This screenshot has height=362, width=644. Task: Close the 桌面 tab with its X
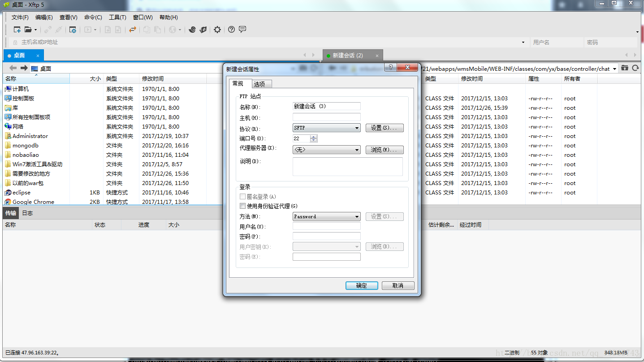click(x=38, y=56)
